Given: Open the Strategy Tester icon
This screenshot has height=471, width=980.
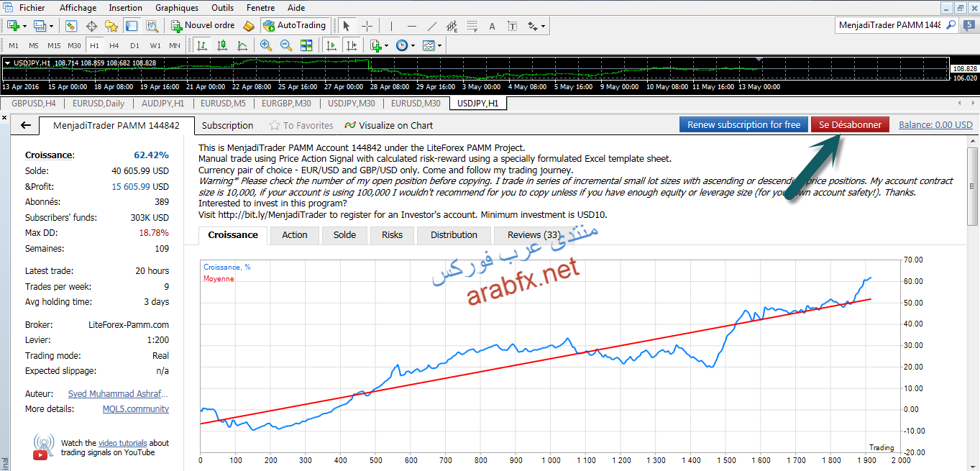Looking at the screenshot, I should (152, 26).
